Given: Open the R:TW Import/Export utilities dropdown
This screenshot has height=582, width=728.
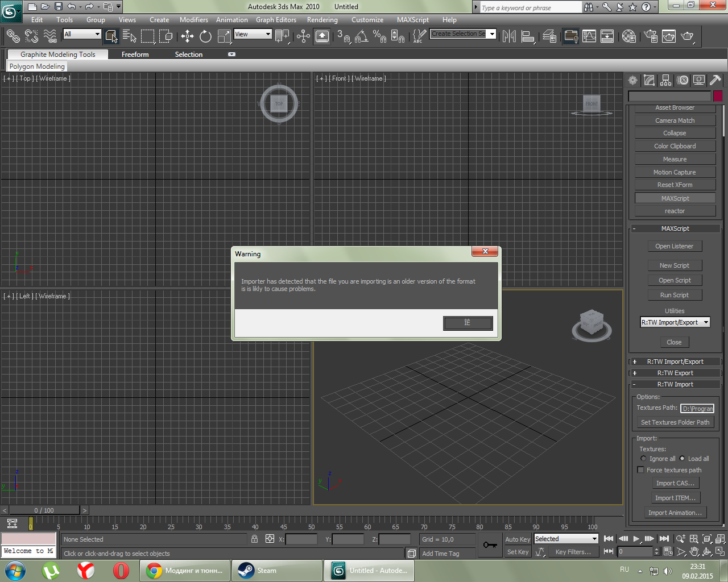Looking at the screenshot, I should 675,322.
